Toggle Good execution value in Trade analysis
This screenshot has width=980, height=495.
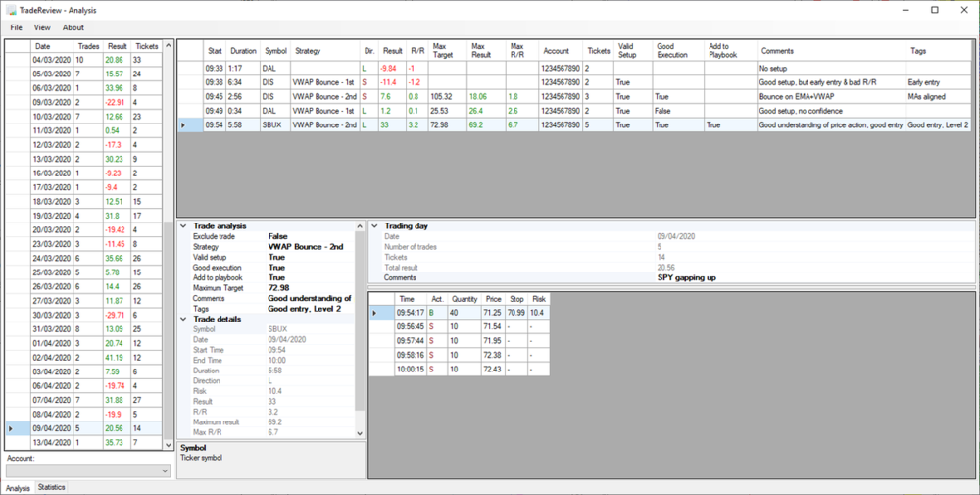[309, 268]
